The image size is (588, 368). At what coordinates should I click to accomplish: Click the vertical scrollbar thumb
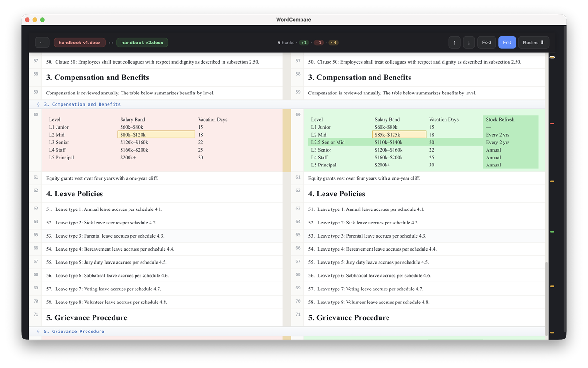click(x=546, y=298)
